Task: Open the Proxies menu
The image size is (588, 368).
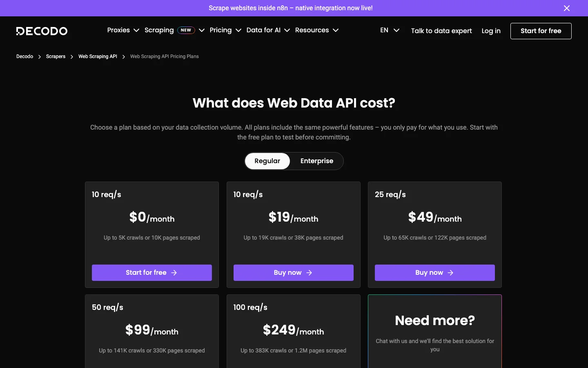Action: click(x=118, y=30)
